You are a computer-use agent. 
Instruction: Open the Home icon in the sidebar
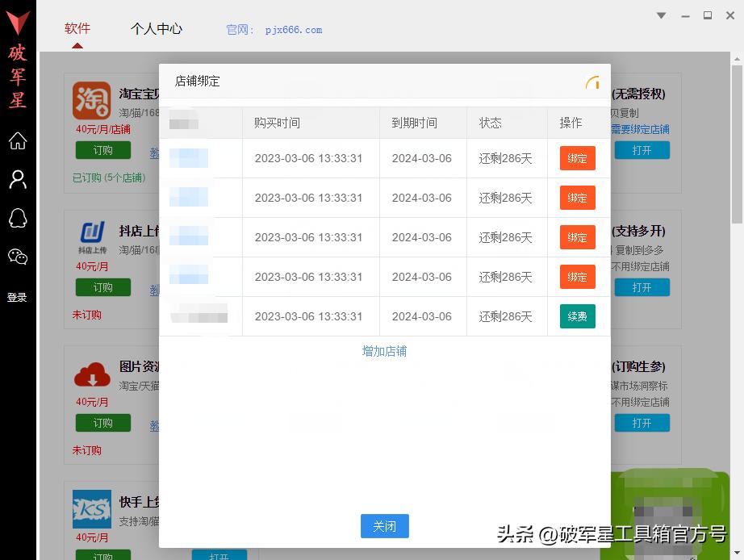pos(17,140)
